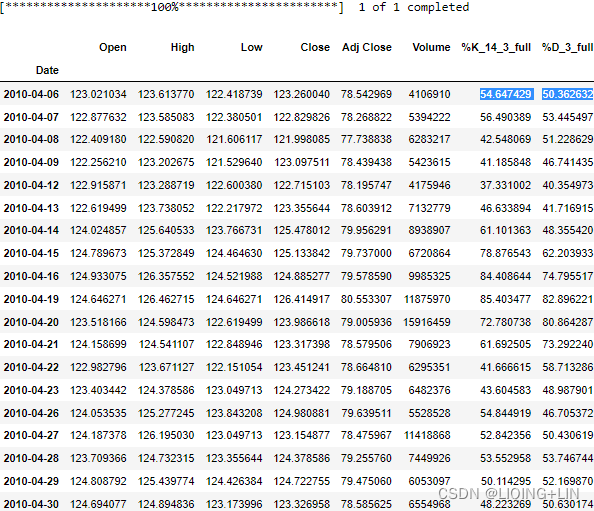Click the 2010-04-20 date row label
The height and width of the screenshot is (511, 594).
point(31,322)
